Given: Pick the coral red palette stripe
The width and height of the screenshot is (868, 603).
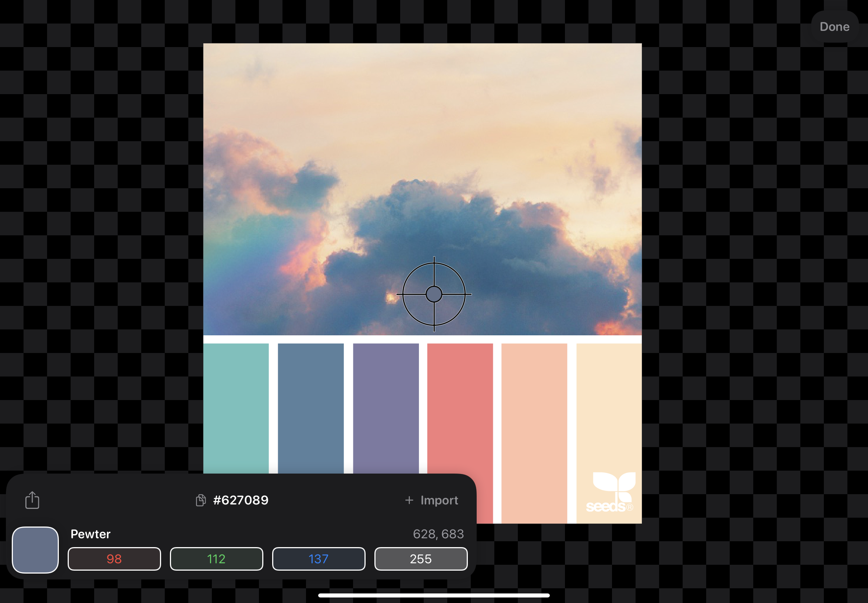Looking at the screenshot, I should tap(460, 408).
